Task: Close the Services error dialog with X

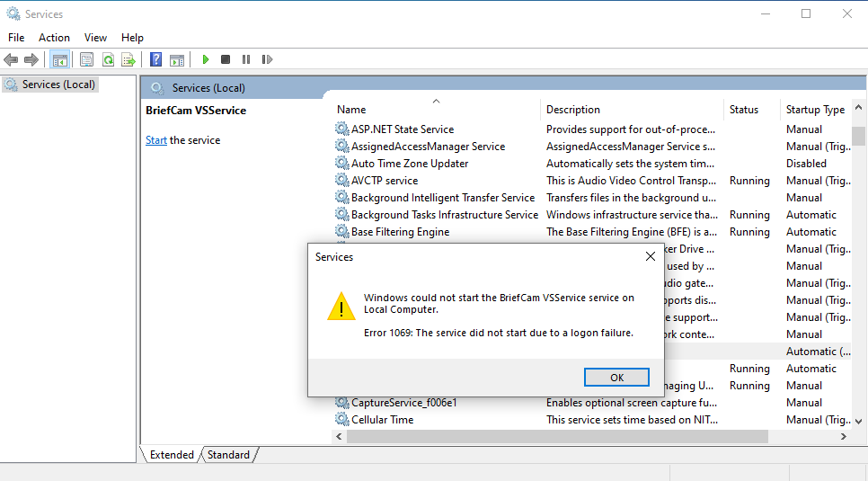Action: click(651, 256)
